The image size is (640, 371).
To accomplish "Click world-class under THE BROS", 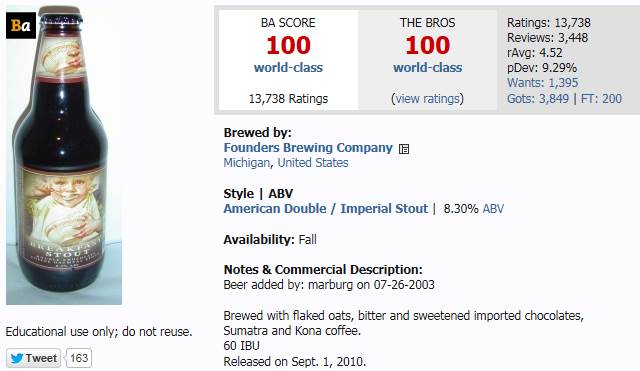I will pyautogui.click(x=428, y=68).
